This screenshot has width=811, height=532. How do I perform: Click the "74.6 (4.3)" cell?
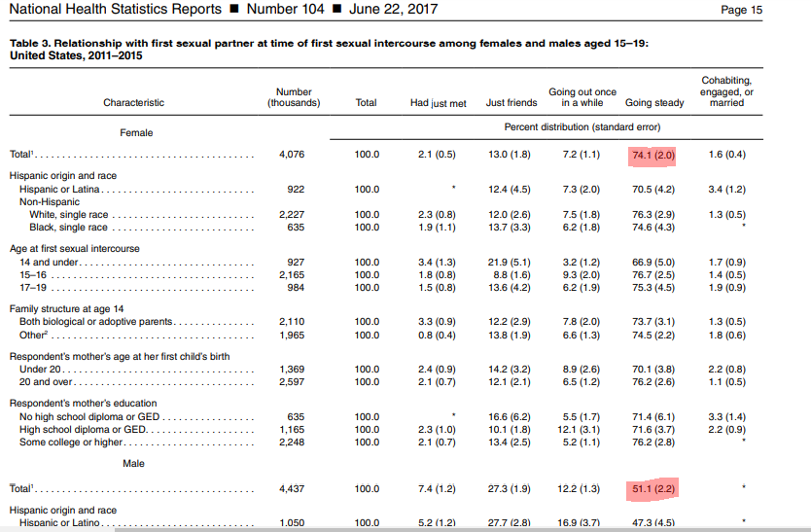[653, 228]
